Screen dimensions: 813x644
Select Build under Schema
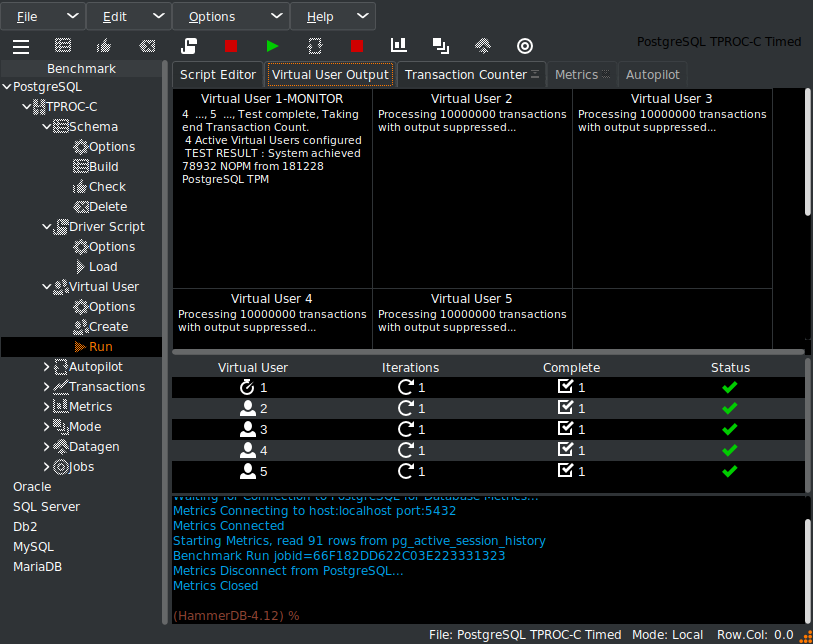[x=96, y=166]
